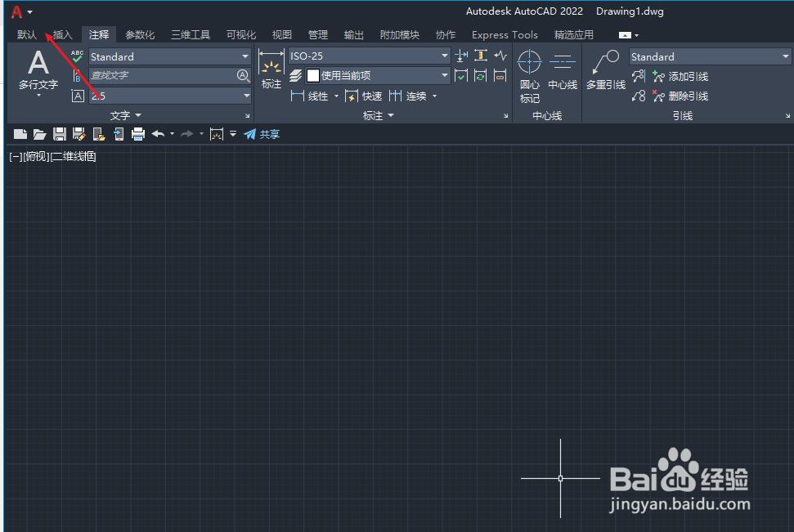Select the 多重引线 multileader tool
Image resolution: width=794 pixels, height=532 pixels.
click(606, 70)
